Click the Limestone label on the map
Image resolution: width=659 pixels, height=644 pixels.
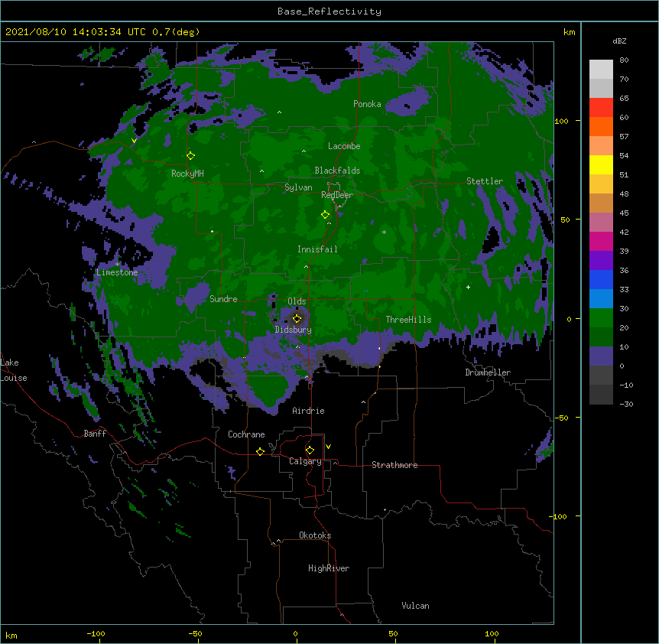pos(117,272)
